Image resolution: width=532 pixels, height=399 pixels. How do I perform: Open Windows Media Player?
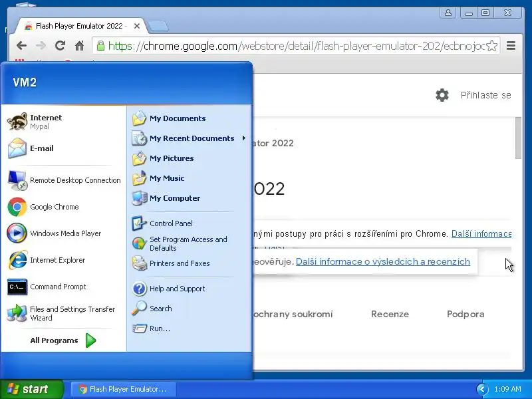tap(64, 233)
